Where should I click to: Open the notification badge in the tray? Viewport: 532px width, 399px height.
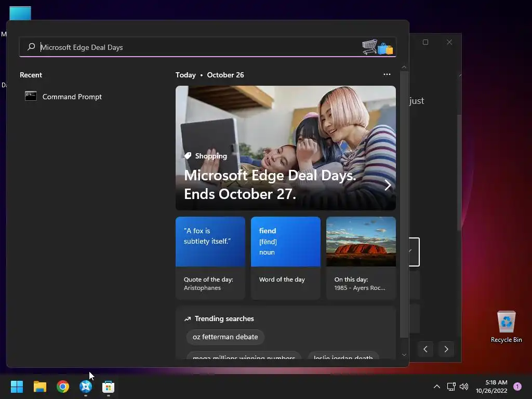click(x=517, y=387)
